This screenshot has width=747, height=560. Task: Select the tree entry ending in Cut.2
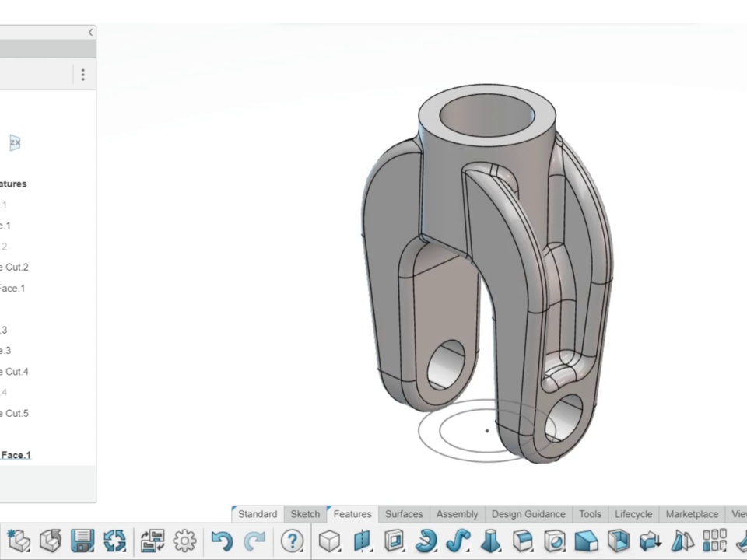pyautogui.click(x=14, y=267)
